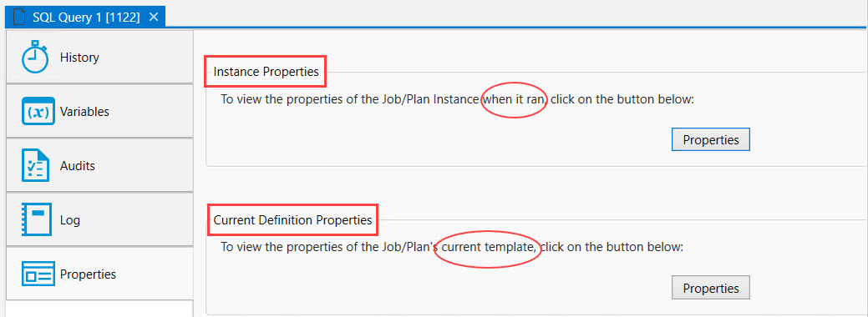This screenshot has height=317, width=868.
Task: Click the Log notebook icon
Action: click(35, 219)
